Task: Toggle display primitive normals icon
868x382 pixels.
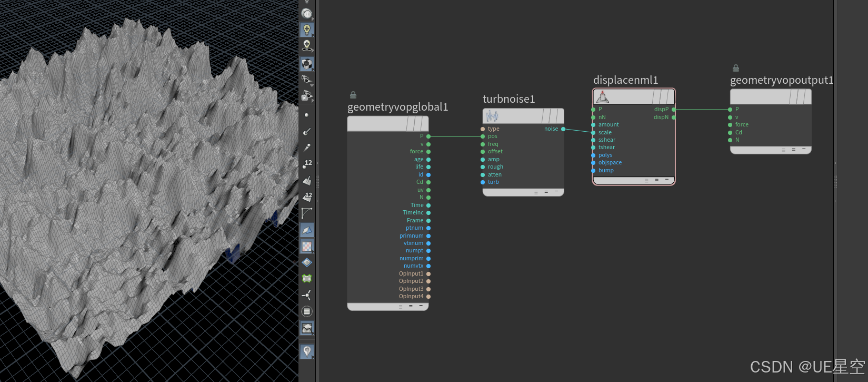Action: click(x=307, y=181)
